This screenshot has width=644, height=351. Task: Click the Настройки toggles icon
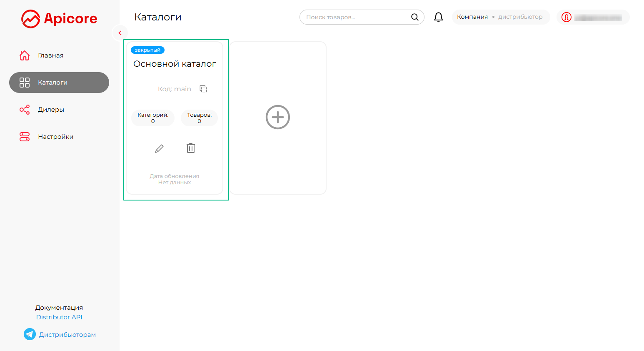pyautogui.click(x=25, y=137)
